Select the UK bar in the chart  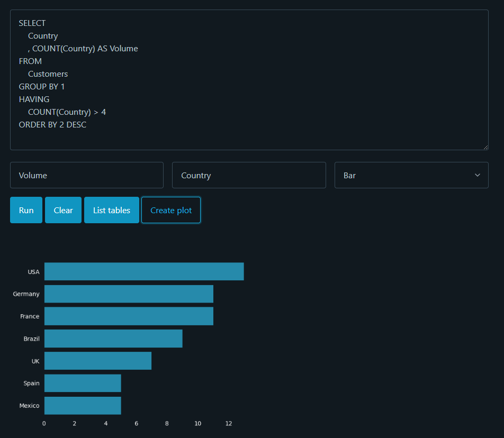pos(98,361)
